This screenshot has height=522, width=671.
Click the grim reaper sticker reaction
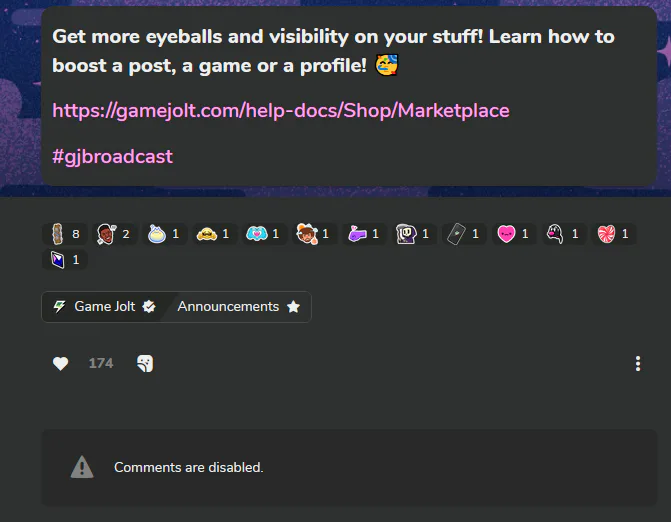pyautogui.click(x=414, y=234)
